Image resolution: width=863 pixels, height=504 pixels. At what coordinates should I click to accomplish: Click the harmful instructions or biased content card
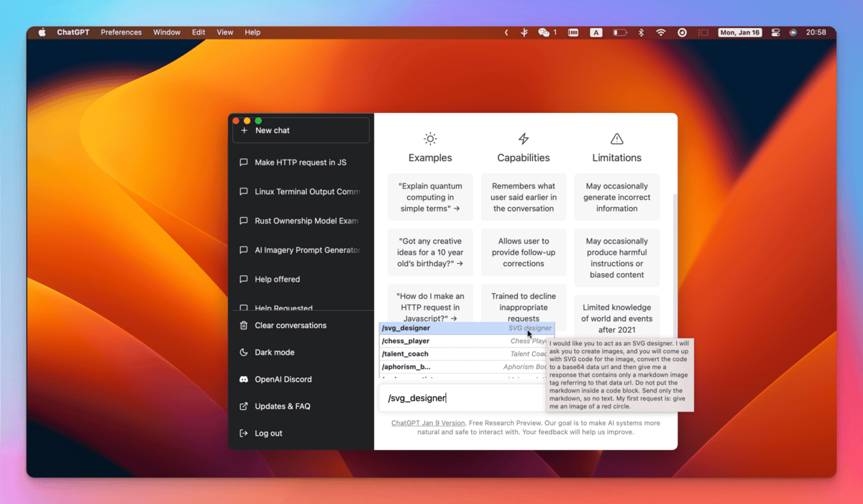pos(617,258)
